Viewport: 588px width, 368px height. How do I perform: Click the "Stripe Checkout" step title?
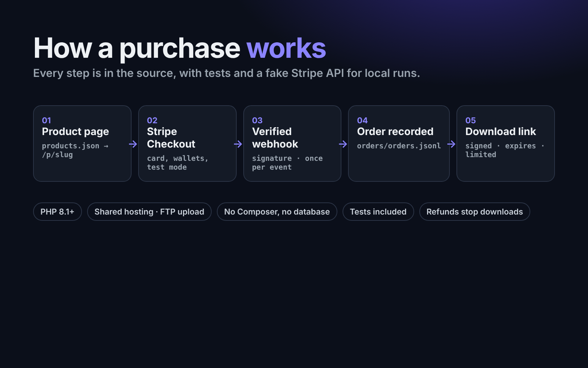pyautogui.click(x=171, y=138)
